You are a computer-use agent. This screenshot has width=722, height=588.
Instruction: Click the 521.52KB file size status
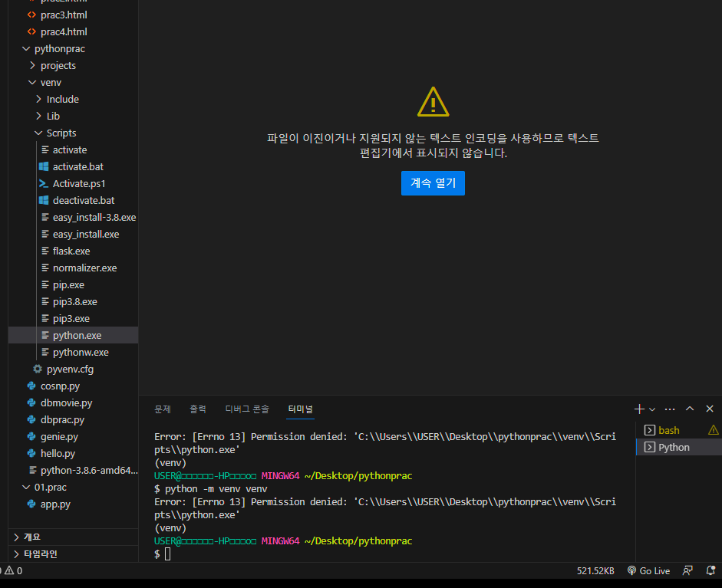coord(595,571)
